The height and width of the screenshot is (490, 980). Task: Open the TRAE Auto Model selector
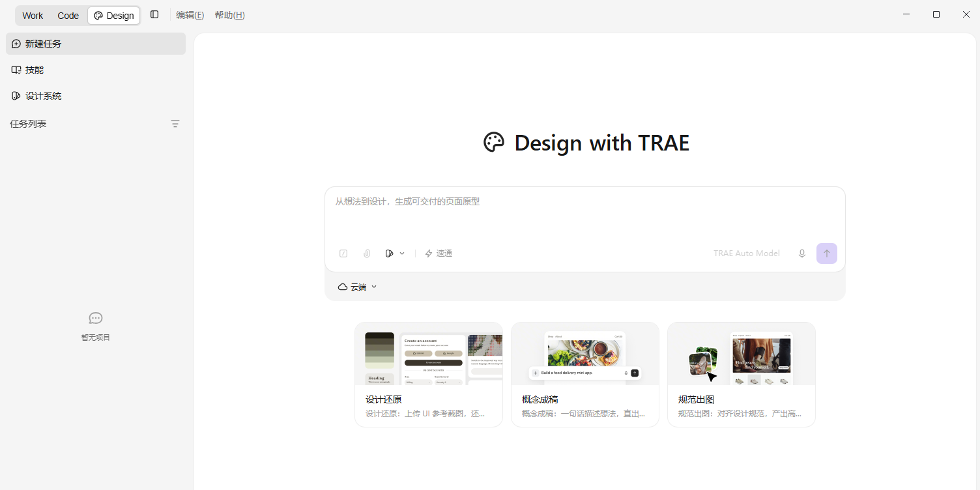[x=747, y=253]
